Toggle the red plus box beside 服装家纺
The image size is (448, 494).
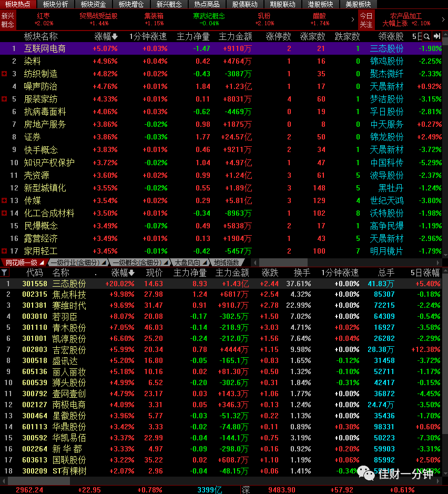[4, 99]
